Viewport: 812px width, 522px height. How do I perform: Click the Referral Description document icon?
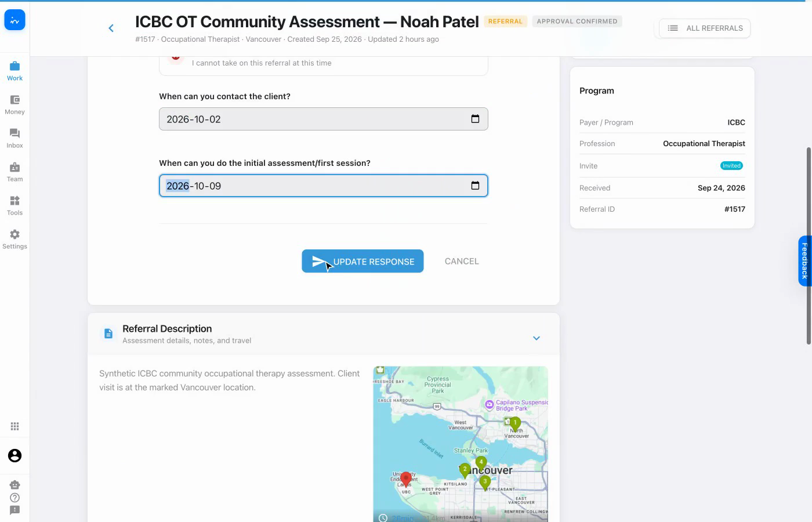pyautogui.click(x=108, y=333)
